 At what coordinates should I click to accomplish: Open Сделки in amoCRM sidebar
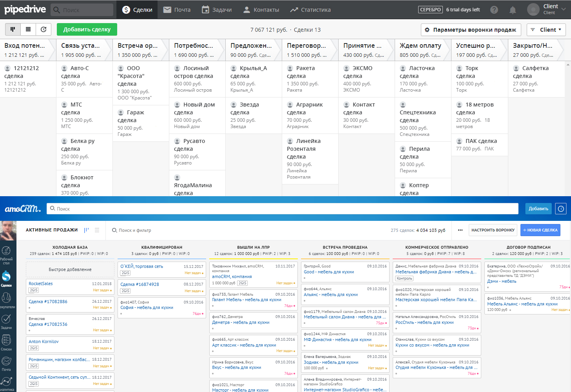click(6, 278)
